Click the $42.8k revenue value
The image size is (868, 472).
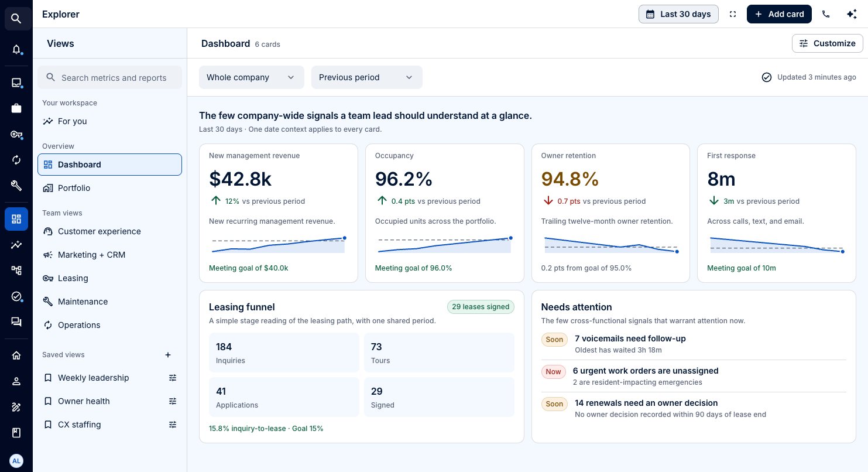pos(241,179)
